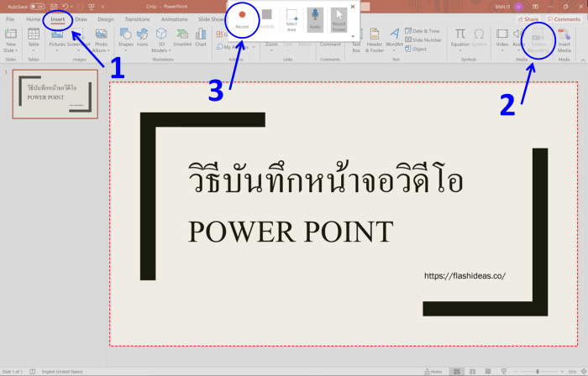Open Customize Quick Access Toolbar dropdown
Screen dimensions: 588x376
click(102, 7)
